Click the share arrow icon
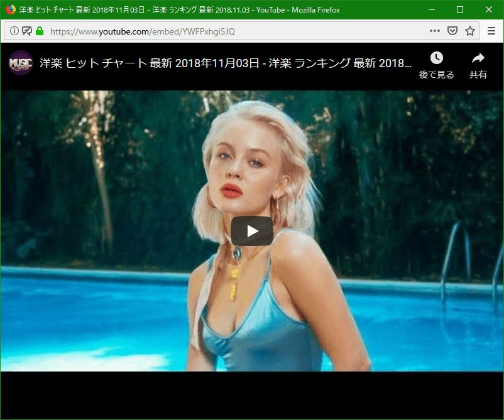This screenshot has height=420, width=504. click(x=478, y=58)
